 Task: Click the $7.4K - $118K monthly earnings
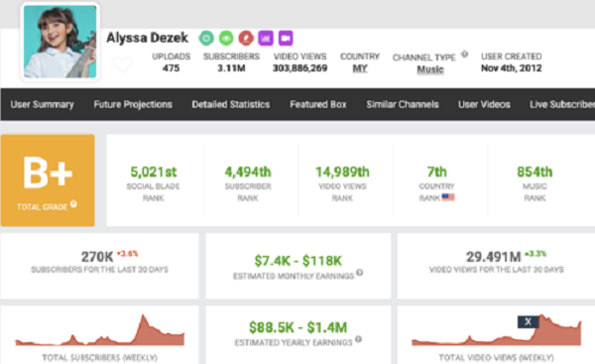pos(297,261)
